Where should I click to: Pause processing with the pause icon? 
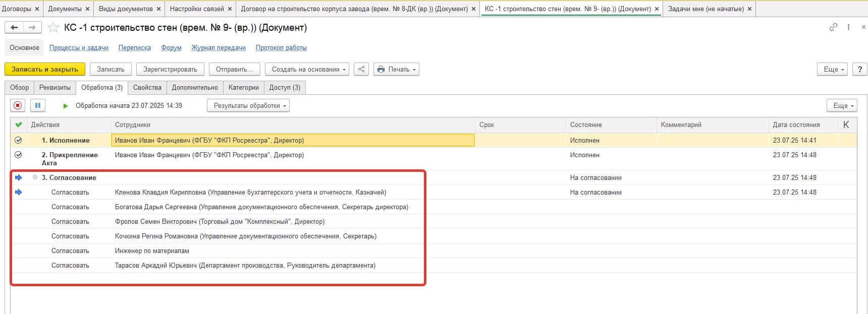coord(38,105)
